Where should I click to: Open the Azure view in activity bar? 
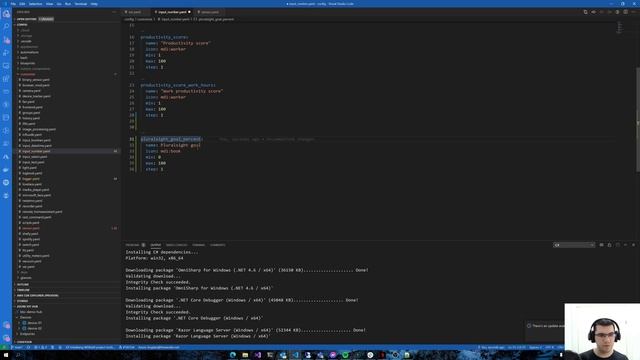click(6, 157)
